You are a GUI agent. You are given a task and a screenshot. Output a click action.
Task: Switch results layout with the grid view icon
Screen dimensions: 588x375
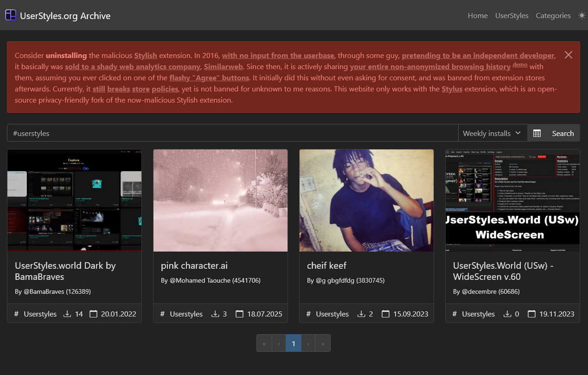tap(537, 133)
